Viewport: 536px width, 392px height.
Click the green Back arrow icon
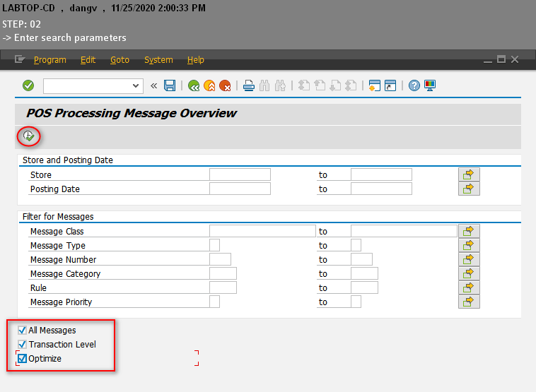194,85
